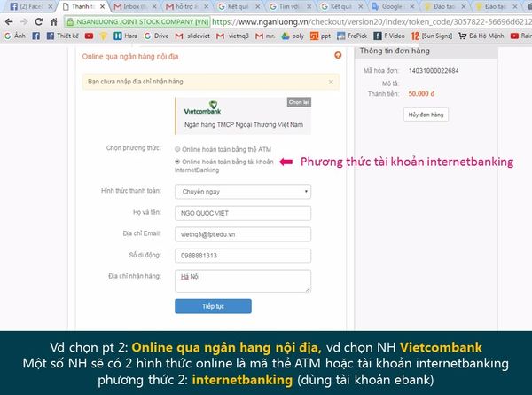Open the 'mr.' Gmail bookmark
532x395 pixels.
265,36
